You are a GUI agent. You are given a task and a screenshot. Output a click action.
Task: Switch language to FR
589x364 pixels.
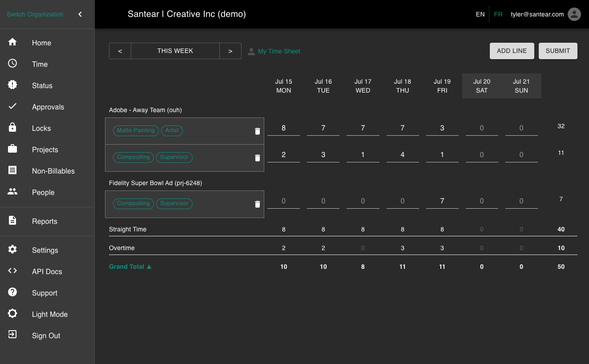click(x=498, y=14)
